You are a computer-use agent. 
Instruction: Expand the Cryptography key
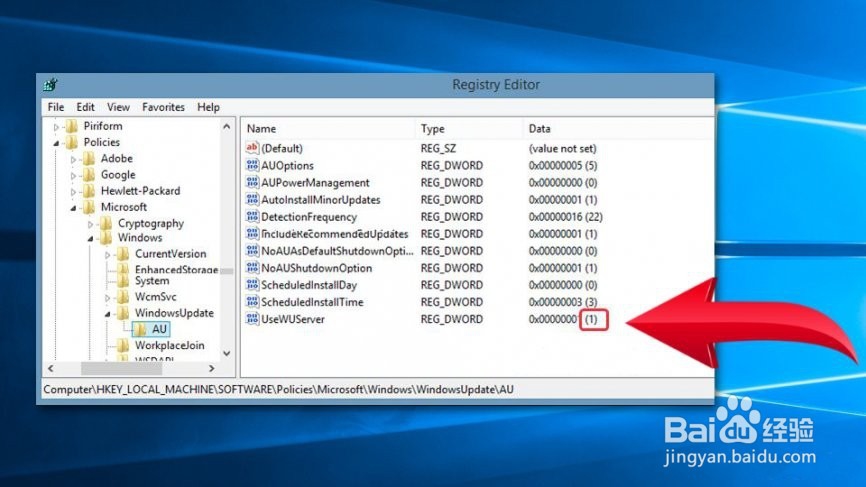point(91,224)
